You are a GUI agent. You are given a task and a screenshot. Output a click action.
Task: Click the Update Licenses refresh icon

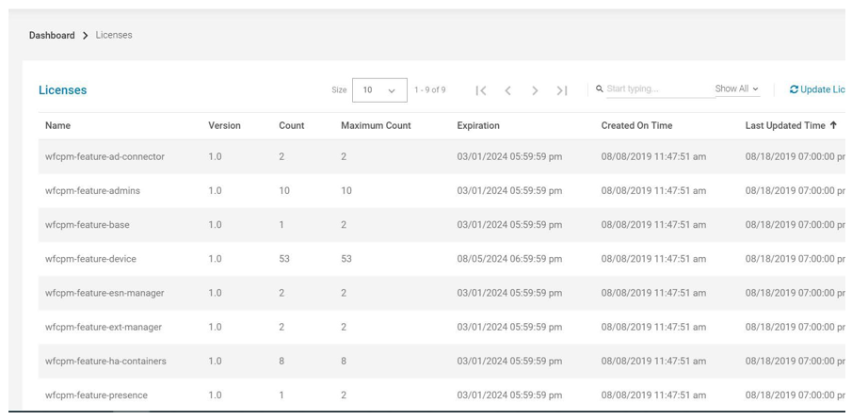pyautogui.click(x=794, y=90)
